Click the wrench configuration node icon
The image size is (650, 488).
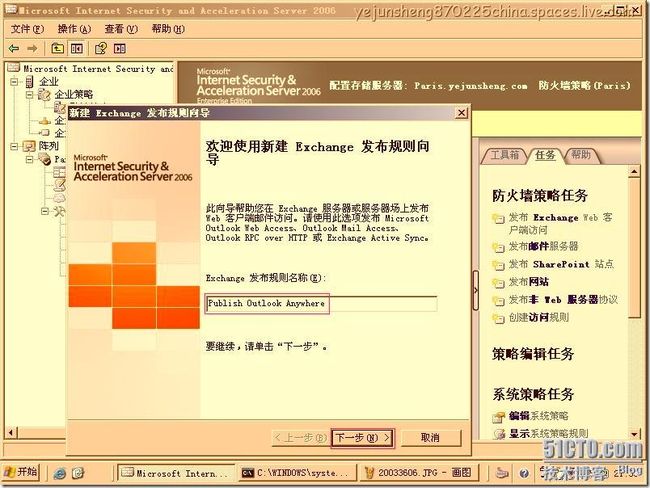pos(59,211)
